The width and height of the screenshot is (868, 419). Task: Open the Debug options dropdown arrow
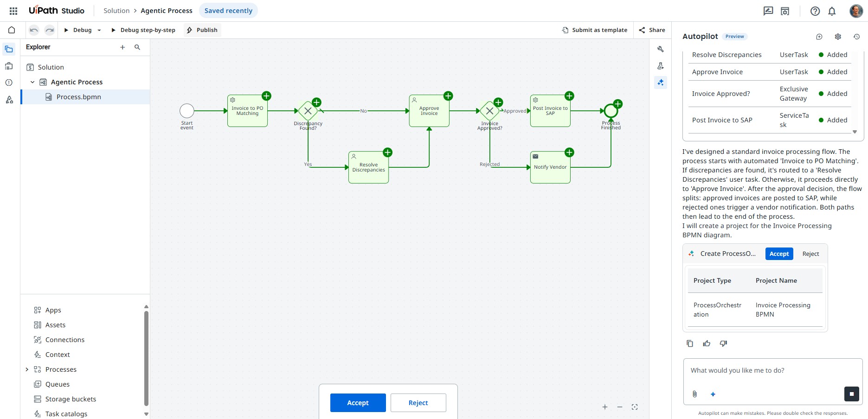coord(99,30)
